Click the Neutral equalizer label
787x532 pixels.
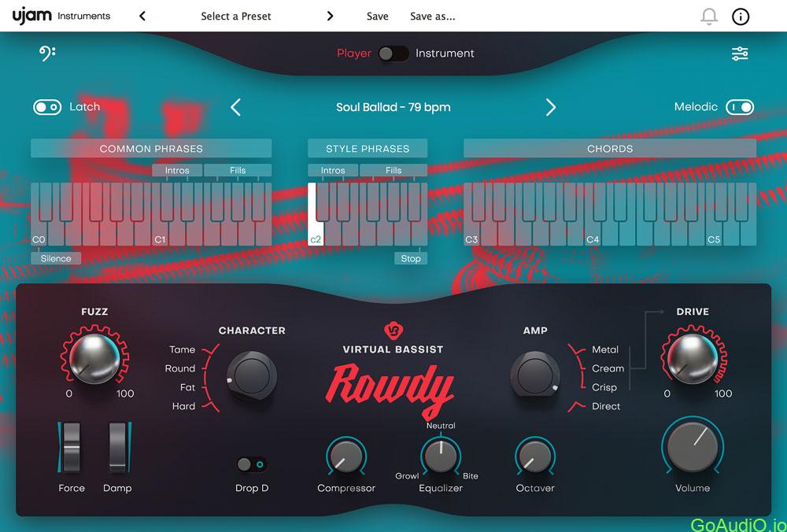coord(441,426)
